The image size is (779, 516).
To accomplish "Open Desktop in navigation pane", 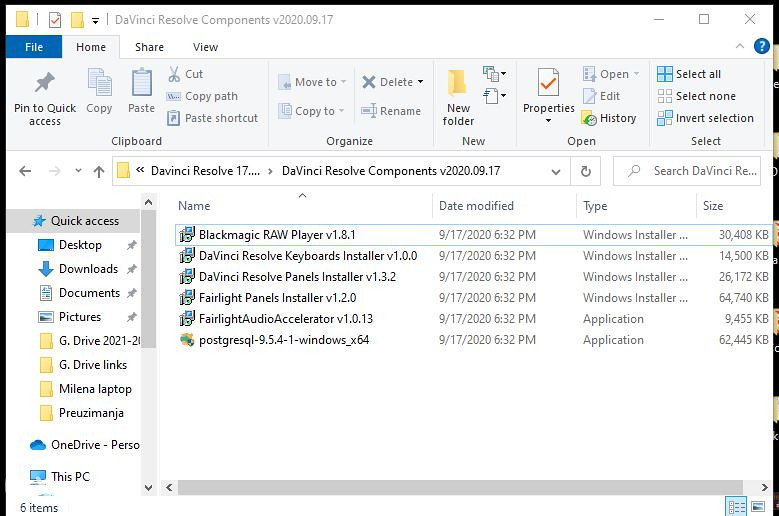I will [x=80, y=245].
